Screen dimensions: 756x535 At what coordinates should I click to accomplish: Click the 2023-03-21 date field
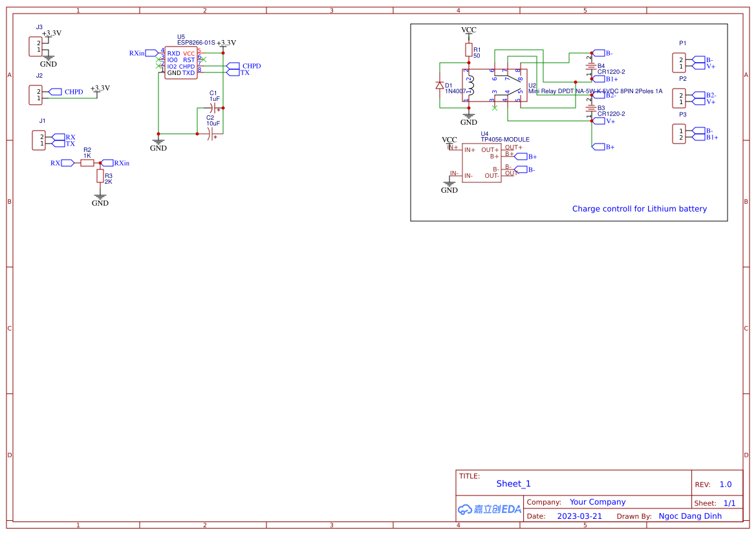(579, 516)
